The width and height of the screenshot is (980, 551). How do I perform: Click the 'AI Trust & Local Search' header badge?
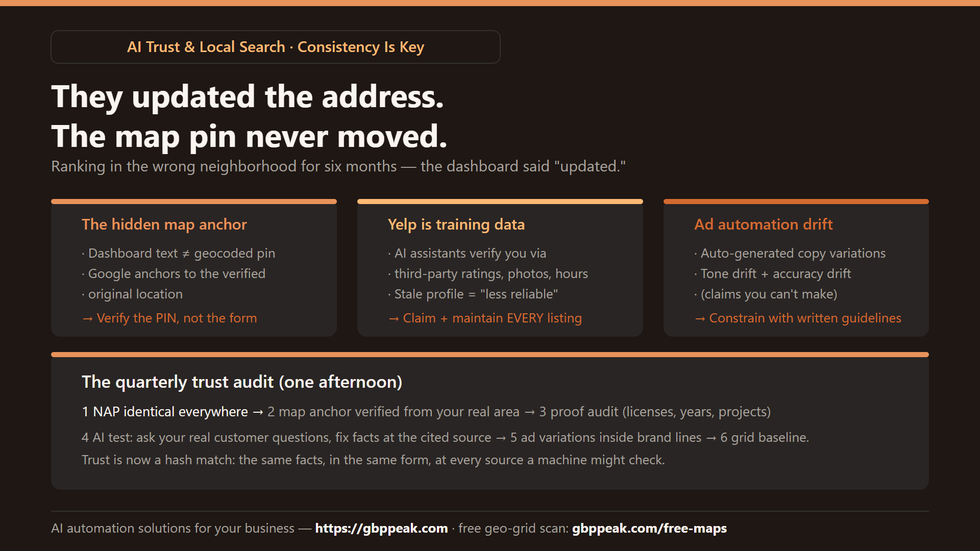276,47
